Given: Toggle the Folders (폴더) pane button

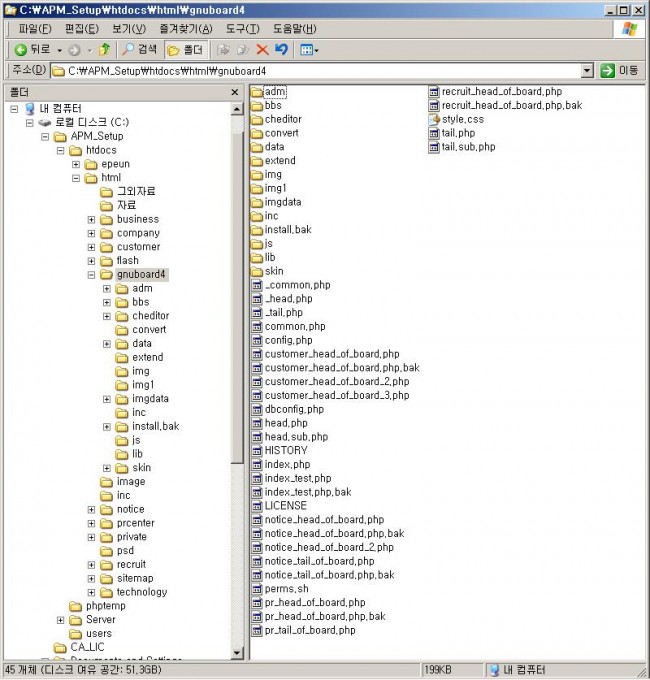Looking at the screenshot, I should pos(185,49).
